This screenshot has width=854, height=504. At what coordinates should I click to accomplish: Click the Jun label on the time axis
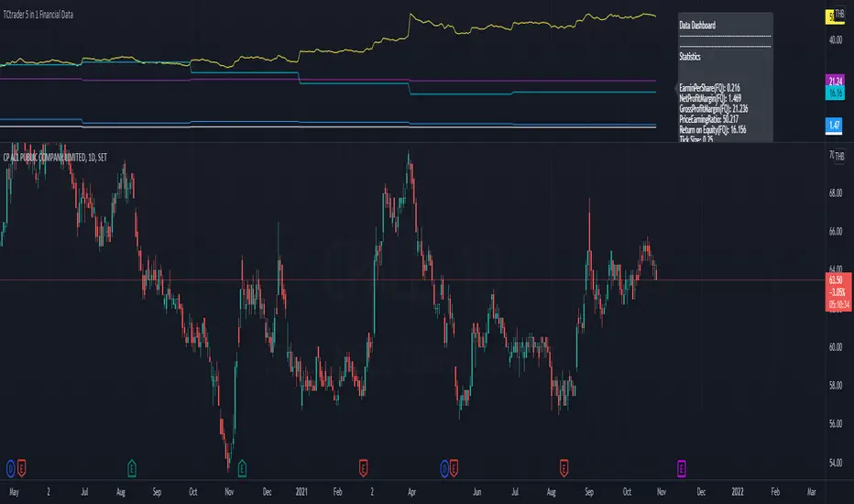click(x=477, y=491)
